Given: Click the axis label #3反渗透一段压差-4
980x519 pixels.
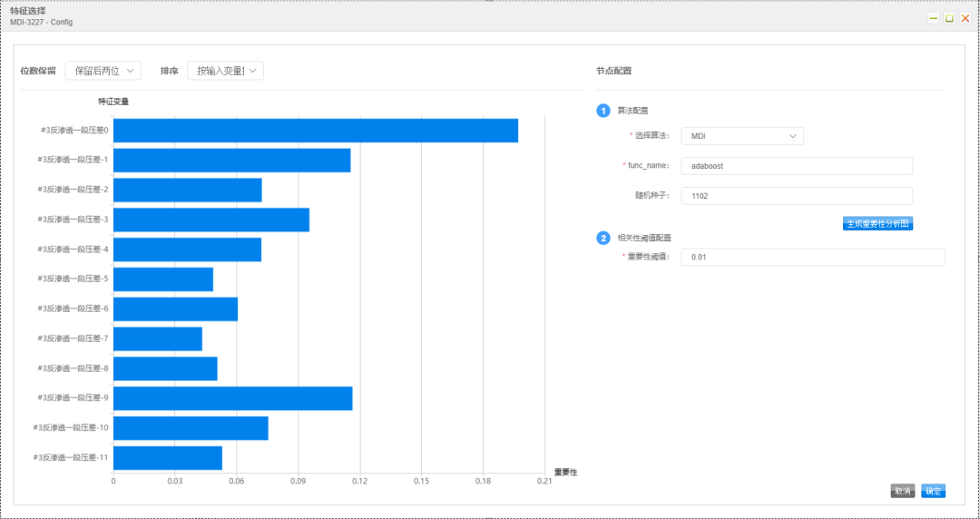Looking at the screenshot, I should 73,250.
